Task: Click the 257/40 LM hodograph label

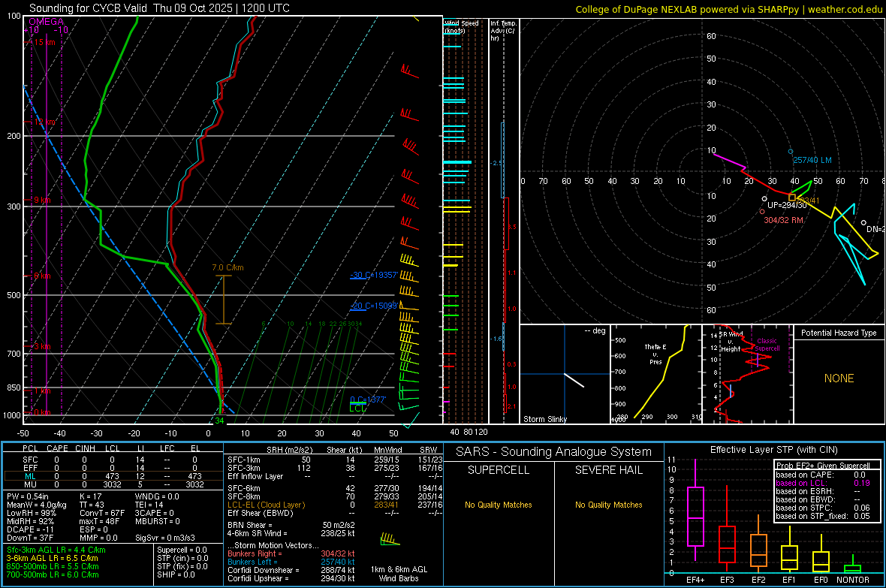Action: [x=812, y=160]
